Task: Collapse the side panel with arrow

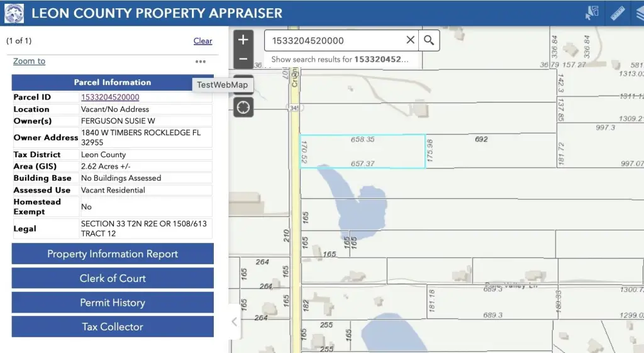Action: point(234,322)
